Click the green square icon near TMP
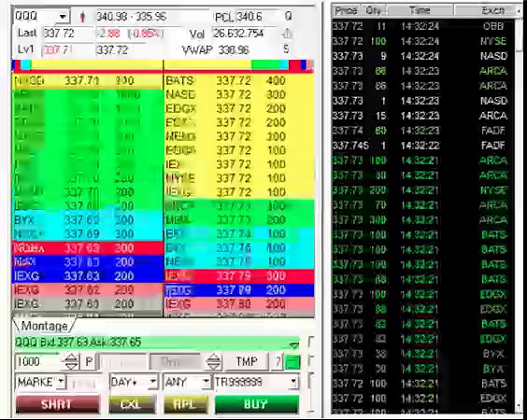This screenshot has height=420, width=527. point(292,362)
